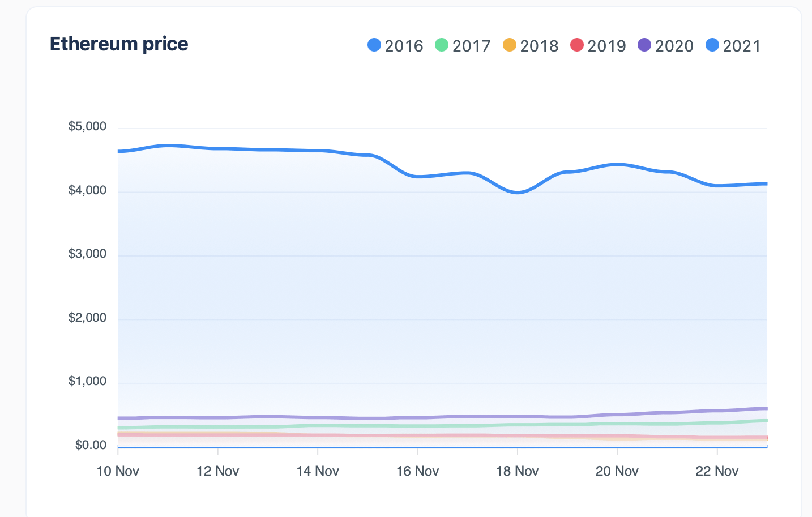812x517 pixels.
Task: Click the $4,000 y-axis label
Action: coord(87,190)
